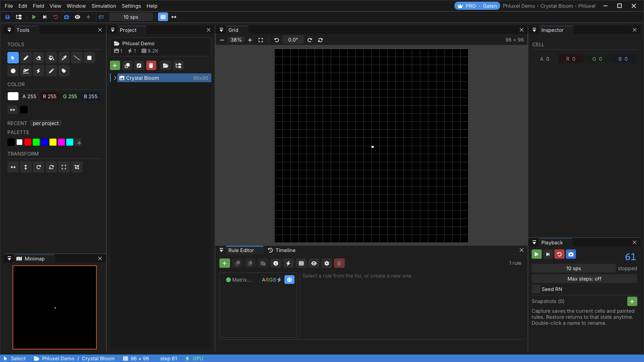Click the save icon in main toolbar
The width and height of the screenshot is (644, 362).
(x=7, y=17)
